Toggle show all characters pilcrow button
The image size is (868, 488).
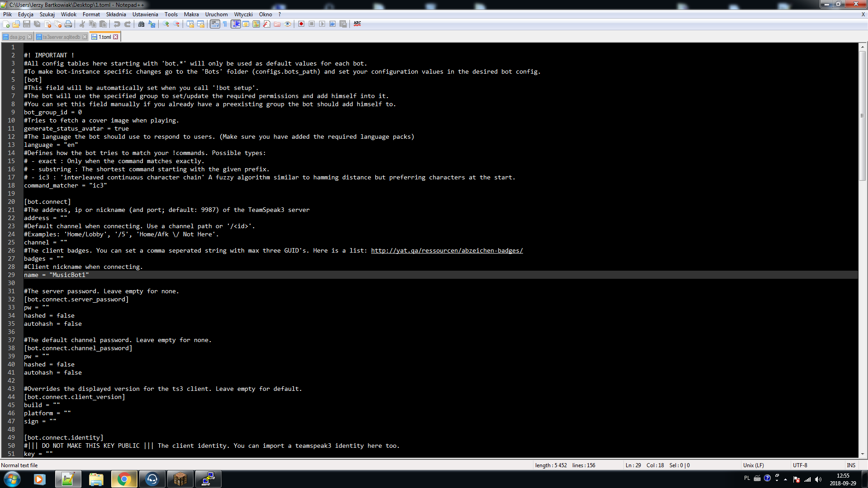[x=225, y=24]
